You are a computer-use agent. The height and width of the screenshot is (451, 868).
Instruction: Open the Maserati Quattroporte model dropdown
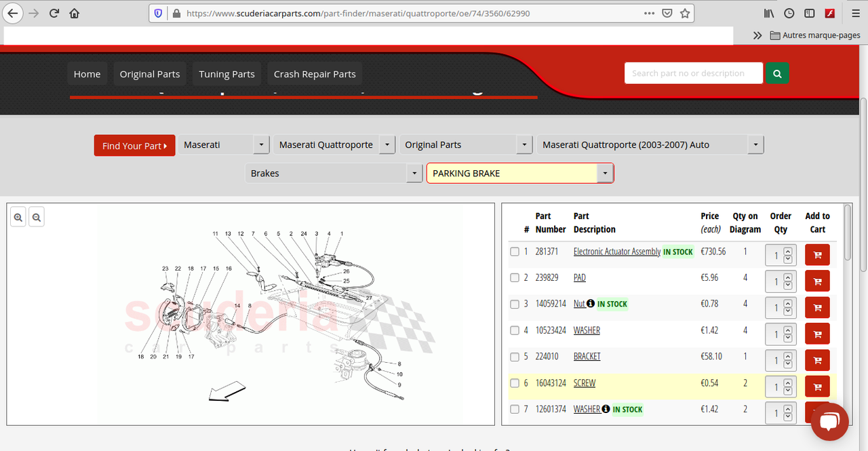point(334,145)
